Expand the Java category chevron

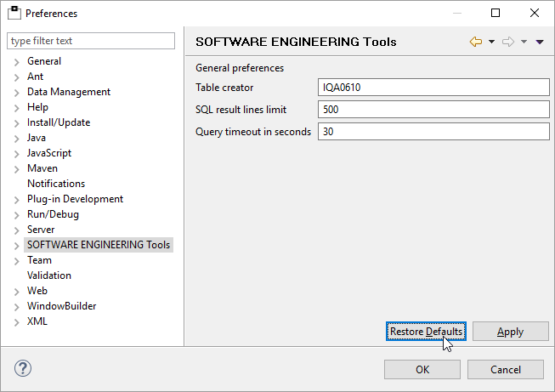pos(16,138)
